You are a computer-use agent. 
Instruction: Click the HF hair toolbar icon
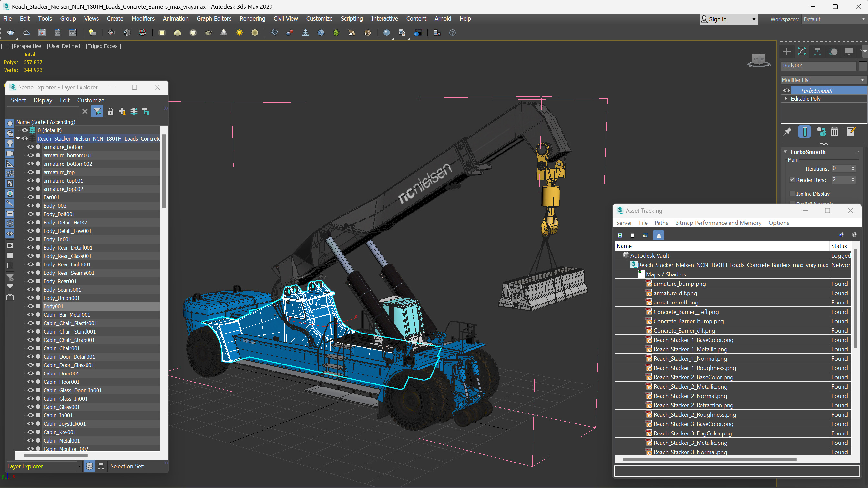352,33
